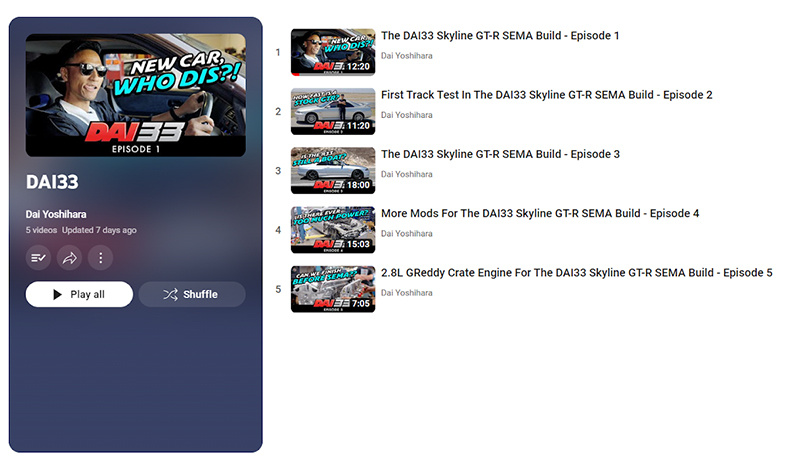The image size is (800, 462).
Task: Click the '5 videos' text
Action: pos(41,230)
